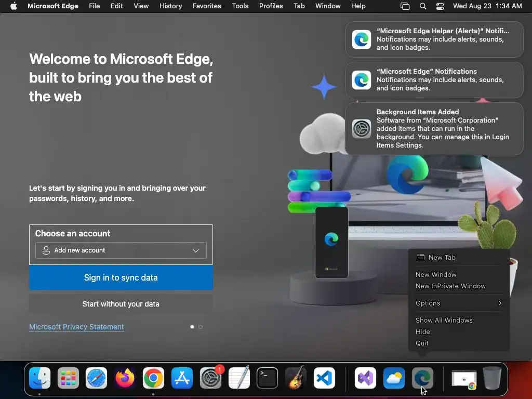Click Background Items Added settings icon
Screen dimensions: 532x399
(x=362, y=129)
